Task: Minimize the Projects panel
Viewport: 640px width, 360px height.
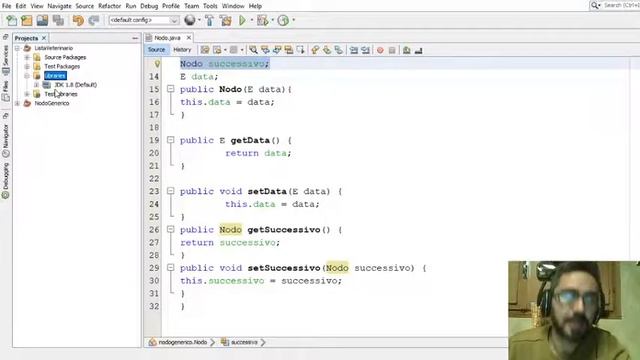Action: 135,38
